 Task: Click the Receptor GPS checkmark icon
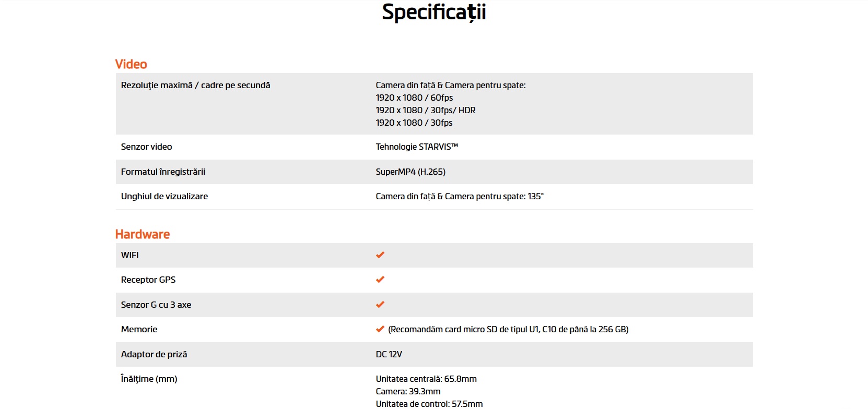(x=380, y=280)
